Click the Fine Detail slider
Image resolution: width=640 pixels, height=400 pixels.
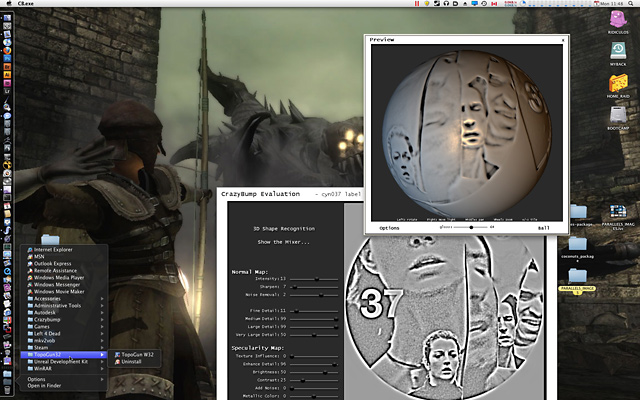pyautogui.click(x=314, y=311)
